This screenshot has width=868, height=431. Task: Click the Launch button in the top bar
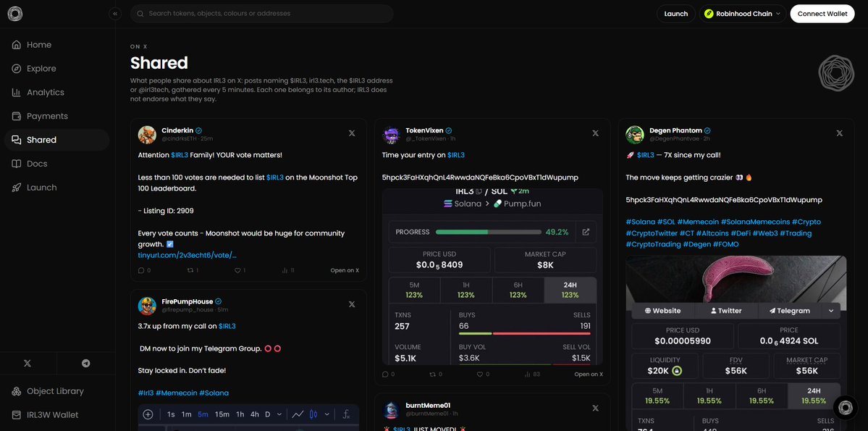click(676, 14)
